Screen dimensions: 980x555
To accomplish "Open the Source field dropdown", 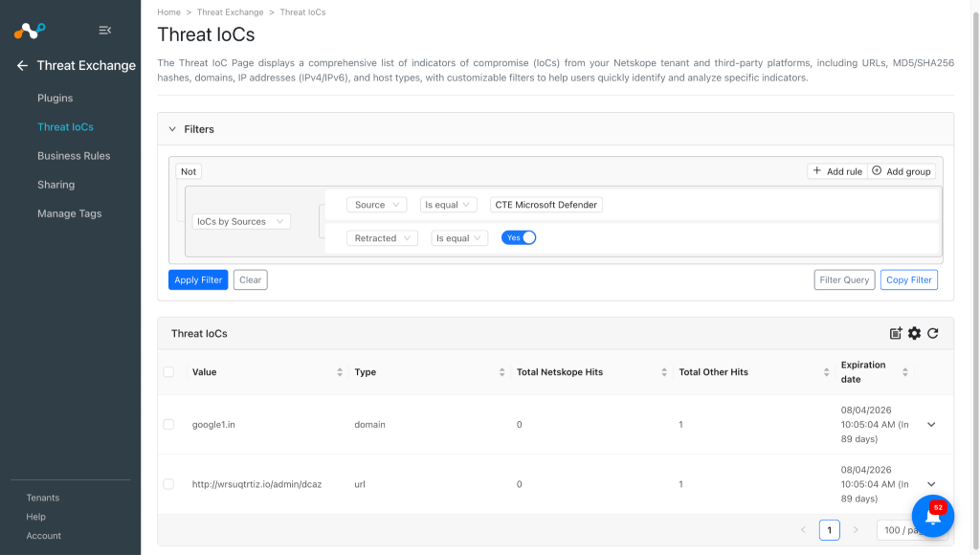I will click(x=377, y=205).
